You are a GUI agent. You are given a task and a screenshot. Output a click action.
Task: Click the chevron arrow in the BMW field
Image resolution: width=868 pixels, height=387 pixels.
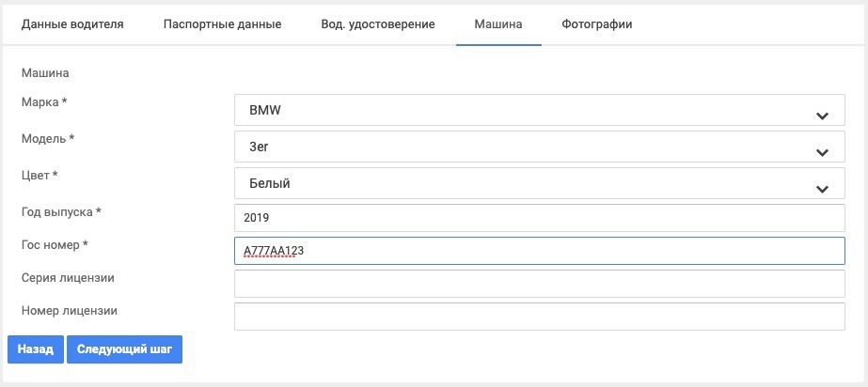pos(822,116)
